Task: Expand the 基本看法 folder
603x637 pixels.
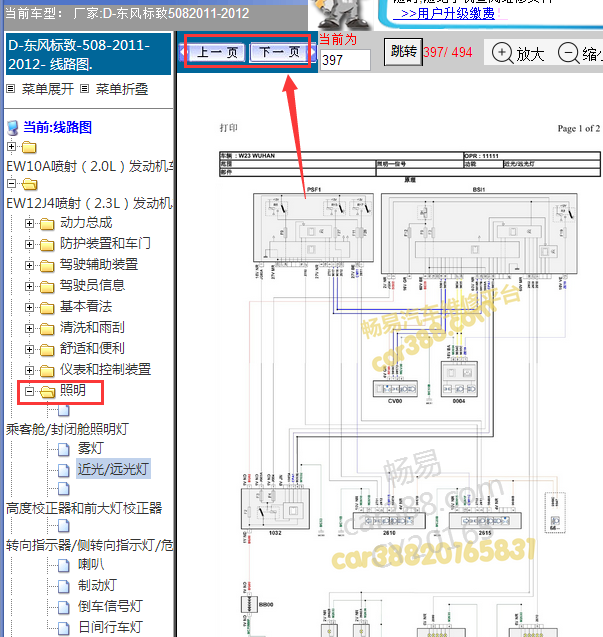Action: point(29,307)
